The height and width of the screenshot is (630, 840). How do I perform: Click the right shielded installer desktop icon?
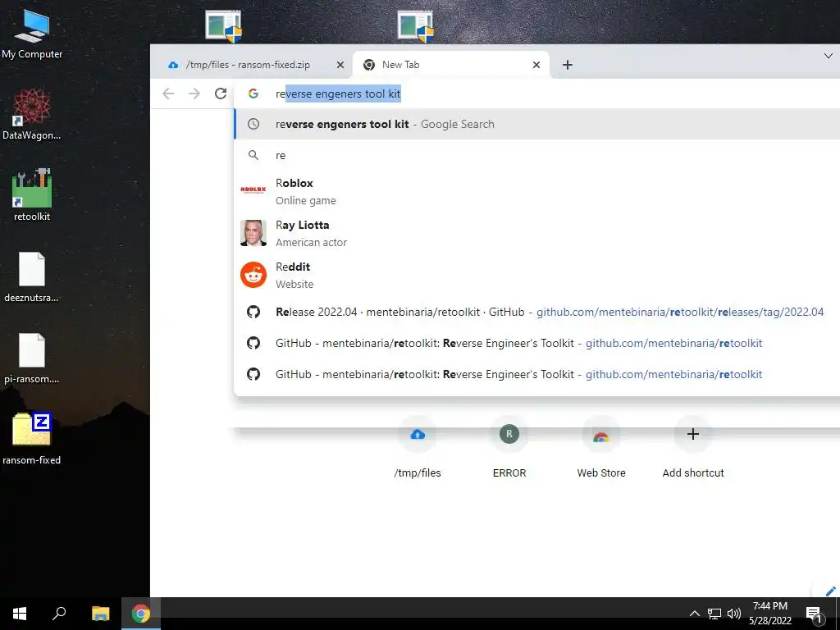415,25
